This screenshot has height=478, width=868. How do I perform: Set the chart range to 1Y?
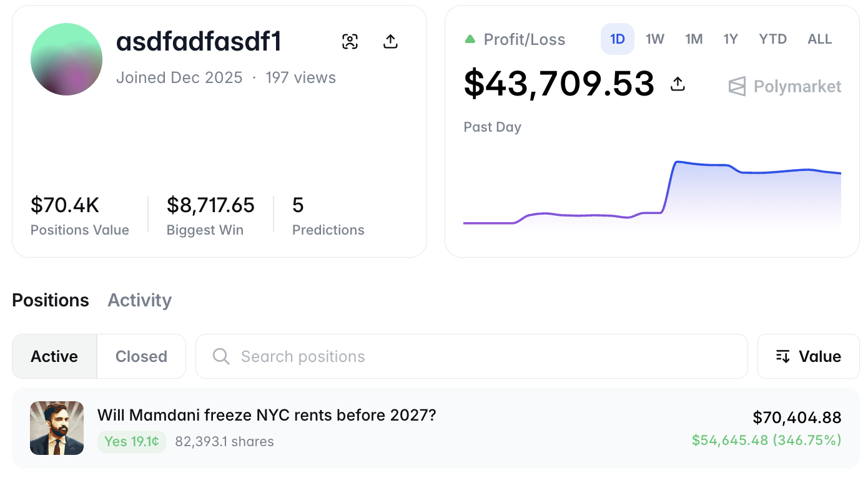pos(731,39)
